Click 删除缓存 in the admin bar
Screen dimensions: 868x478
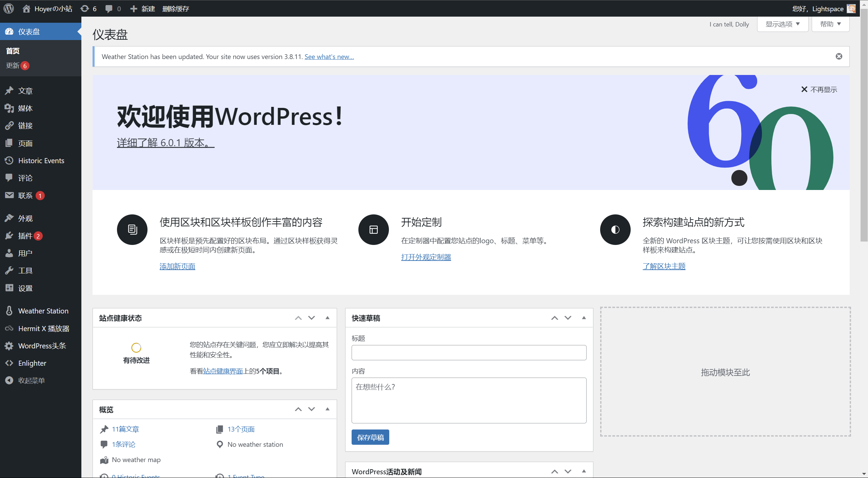coord(175,8)
